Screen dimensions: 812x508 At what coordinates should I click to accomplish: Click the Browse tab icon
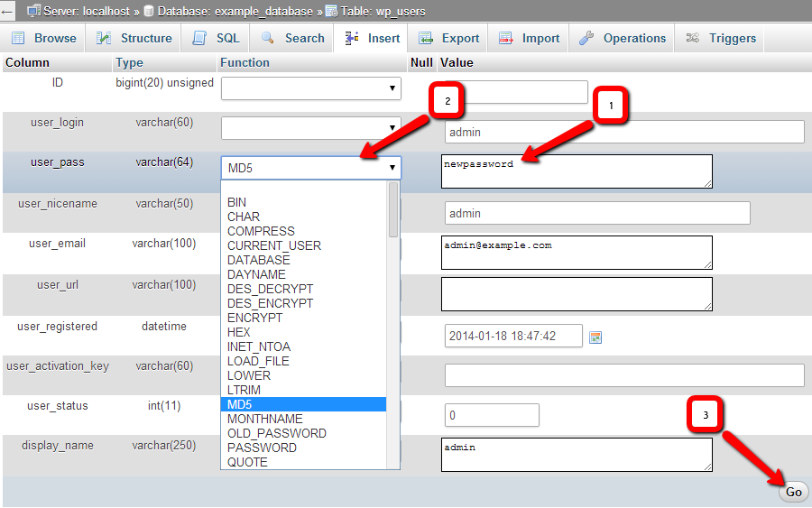coord(18,39)
